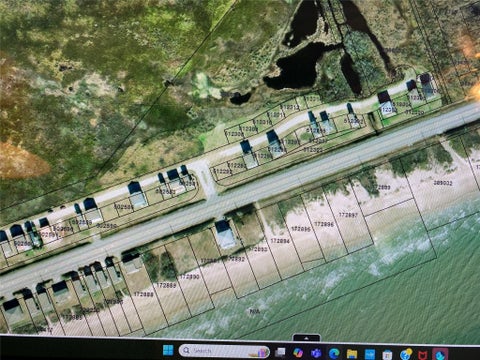The height and width of the screenshot is (360, 480).
Task: Select parcel 172894 on the map
Action: pos(280,241)
